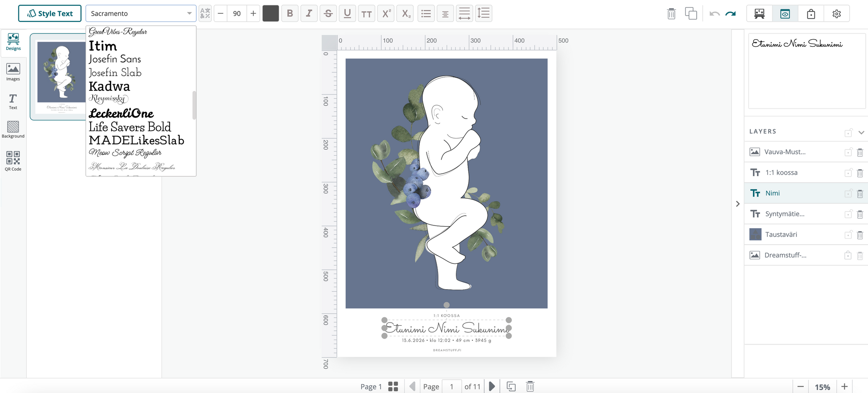Undo the last action
This screenshot has width=868, height=393.
pyautogui.click(x=715, y=14)
